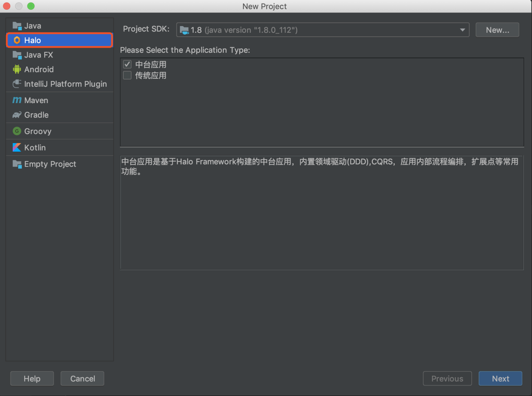Screen dimensions: 532x396
Task: Uncheck the 中台应用 checkbox
Action: pyautogui.click(x=127, y=65)
